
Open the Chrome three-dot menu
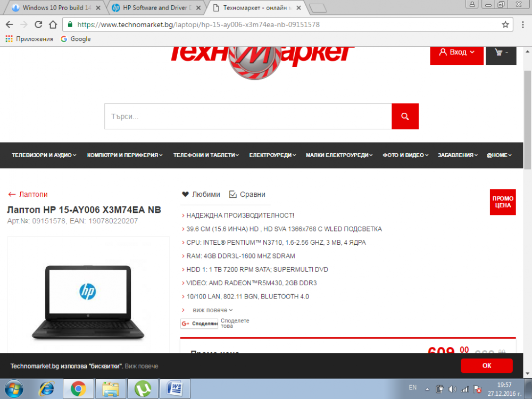pos(523,24)
